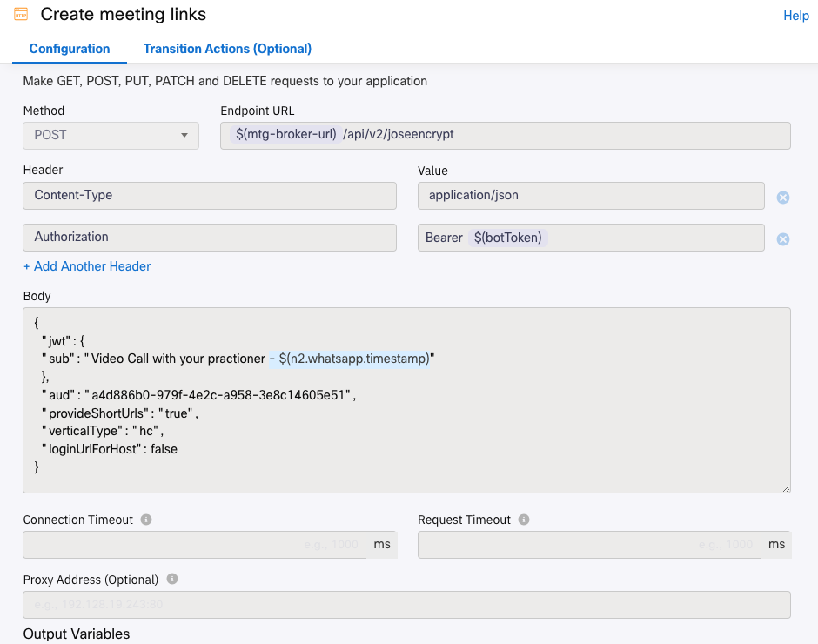
Task: Click the application/json value field
Action: [591, 196]
